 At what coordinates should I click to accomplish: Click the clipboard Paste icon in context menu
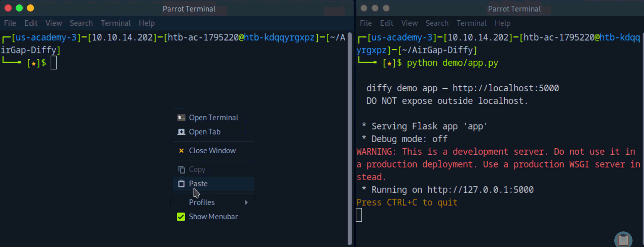click(181, 184)
